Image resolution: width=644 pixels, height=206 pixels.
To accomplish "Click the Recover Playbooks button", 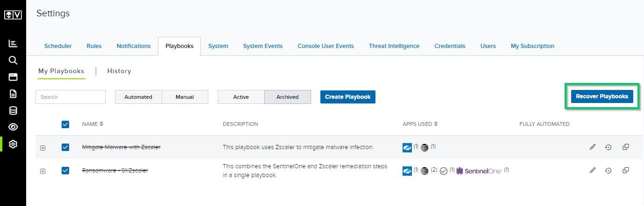I will 602,96.
